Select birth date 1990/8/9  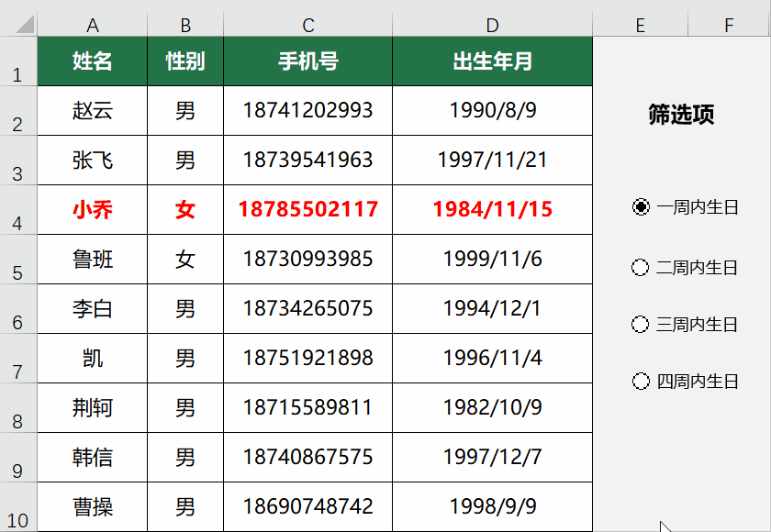pyautogui.click(x=492, y=111)
